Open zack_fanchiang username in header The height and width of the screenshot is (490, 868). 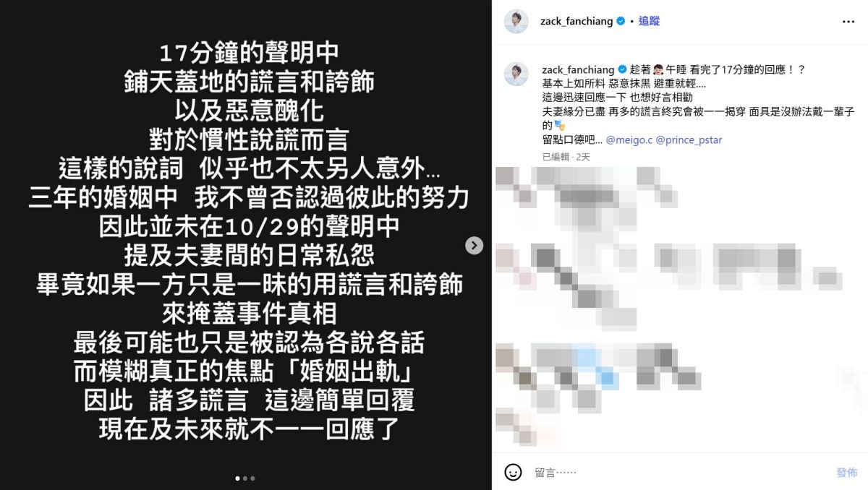577,22
